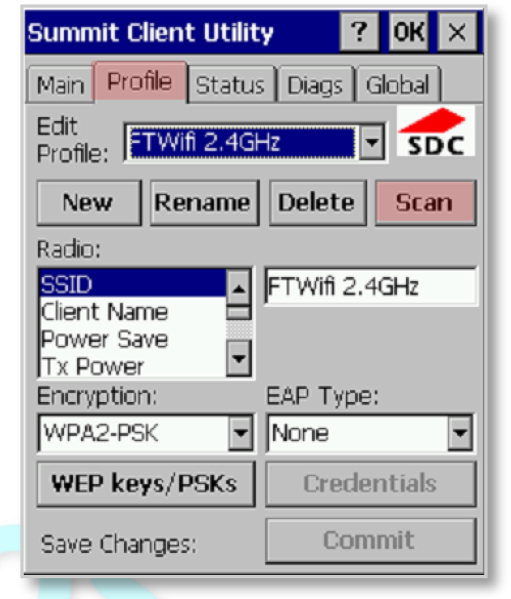The width and height of the screenshot is (511, 599).
Task: Switch to the Main tab
Action: 60,85
